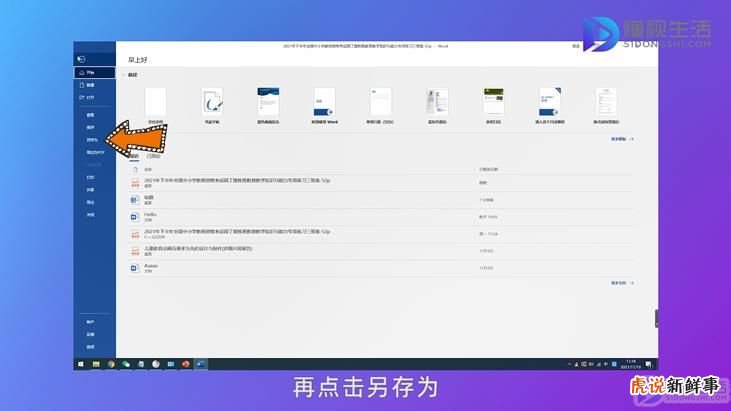Collapse the New (新建) templates section chevron
Screen dimensions: 731x411
124,75
